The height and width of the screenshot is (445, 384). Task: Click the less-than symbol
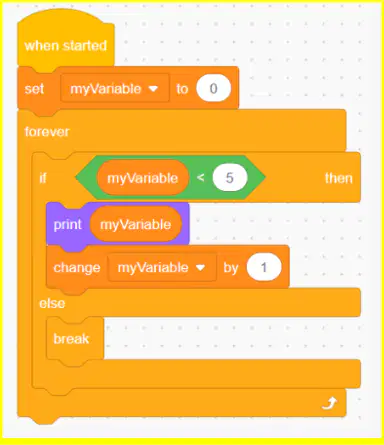pos(200,178)
